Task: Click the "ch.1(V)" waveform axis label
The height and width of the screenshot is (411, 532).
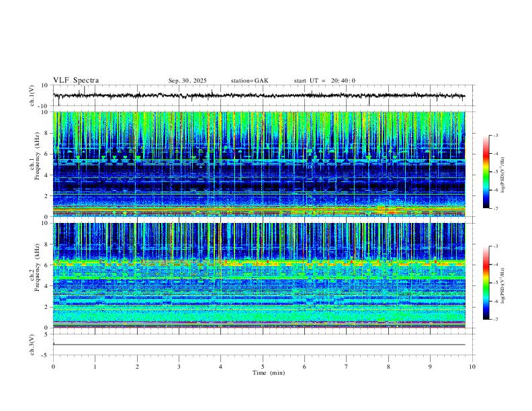Action: [32, 95]
